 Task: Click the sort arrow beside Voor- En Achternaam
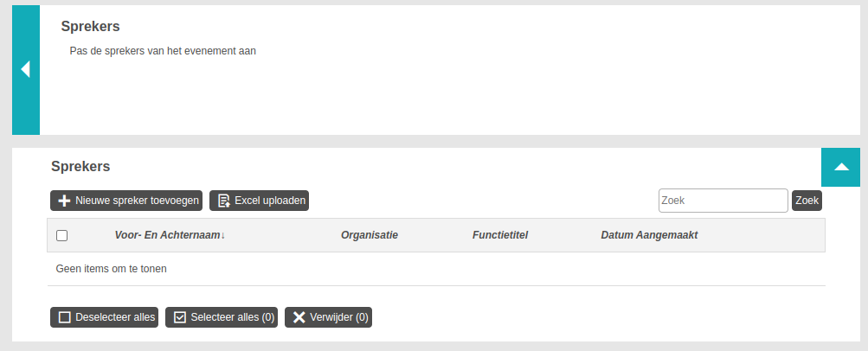pos(222,235)
